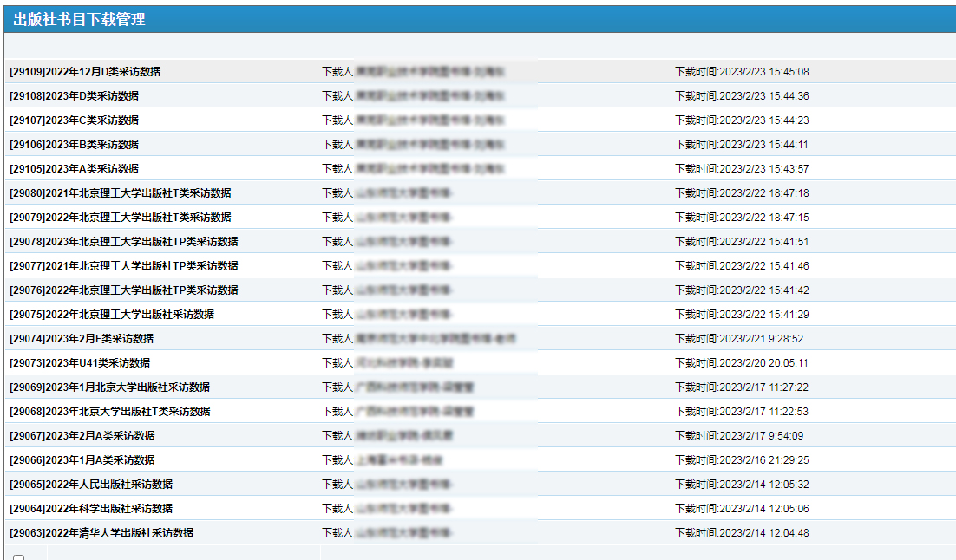Click the [29108] 2023年D类采访数据 entry
956x560 pixels.
74,96
